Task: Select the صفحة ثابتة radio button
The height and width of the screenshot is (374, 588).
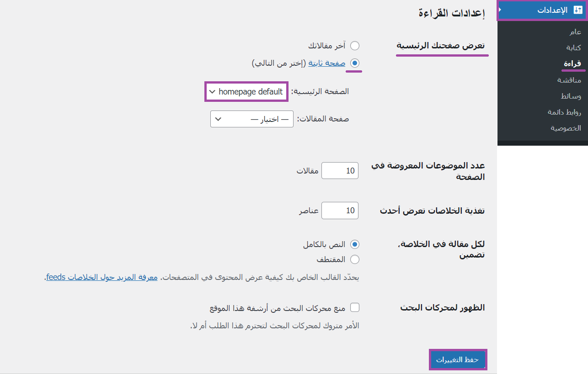Action: pyautogui.click(x=355, y=63)
